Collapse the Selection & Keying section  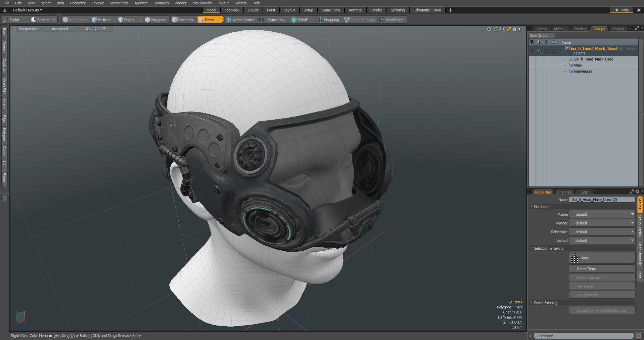532,248
